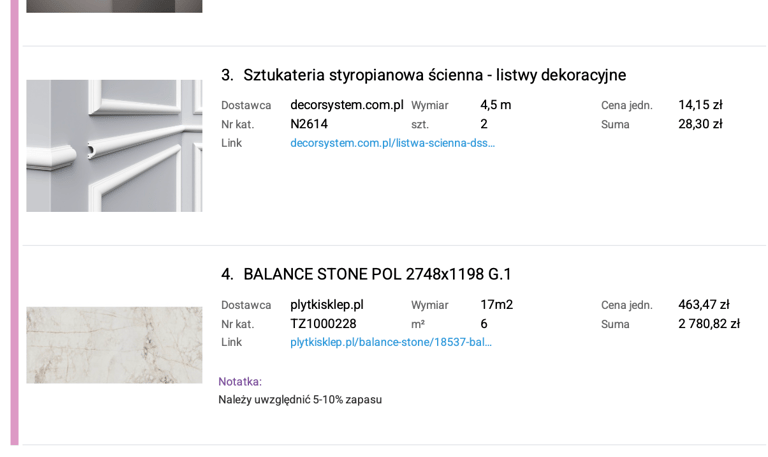Click the total sum 2 780,82 zł

[x=709, y=324]
